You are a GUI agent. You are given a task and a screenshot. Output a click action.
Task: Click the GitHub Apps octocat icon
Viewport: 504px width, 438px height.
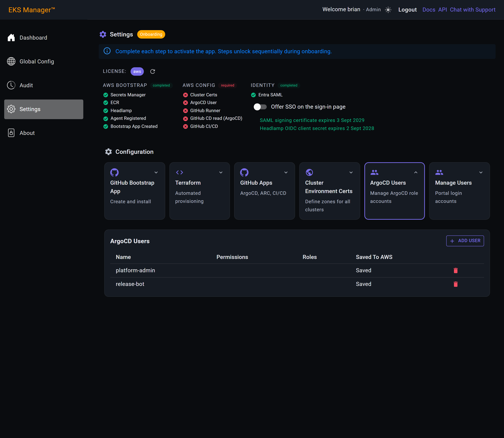[244, 172]
